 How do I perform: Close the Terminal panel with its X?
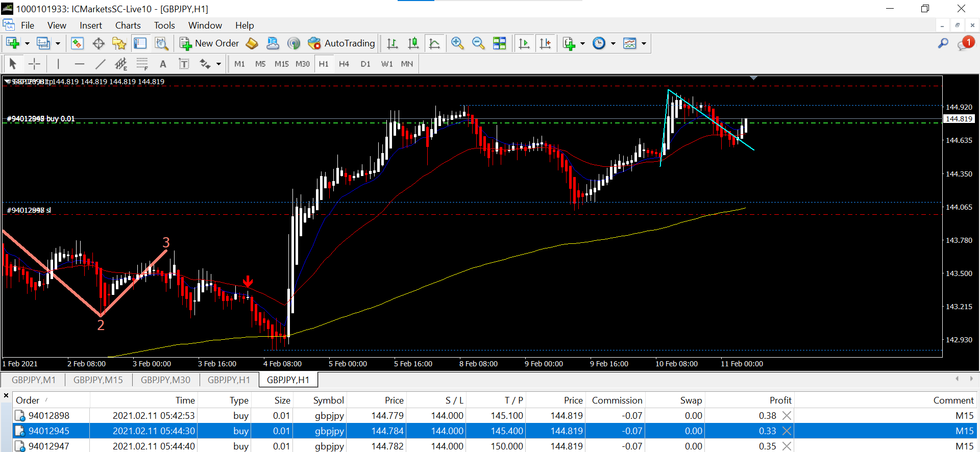(x=6, y=395)
